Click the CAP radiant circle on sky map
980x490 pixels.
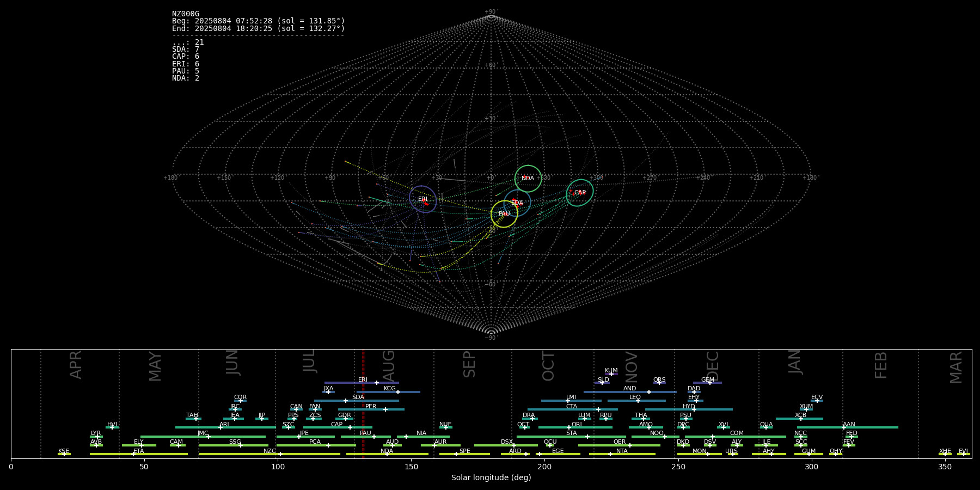(580, 193)
